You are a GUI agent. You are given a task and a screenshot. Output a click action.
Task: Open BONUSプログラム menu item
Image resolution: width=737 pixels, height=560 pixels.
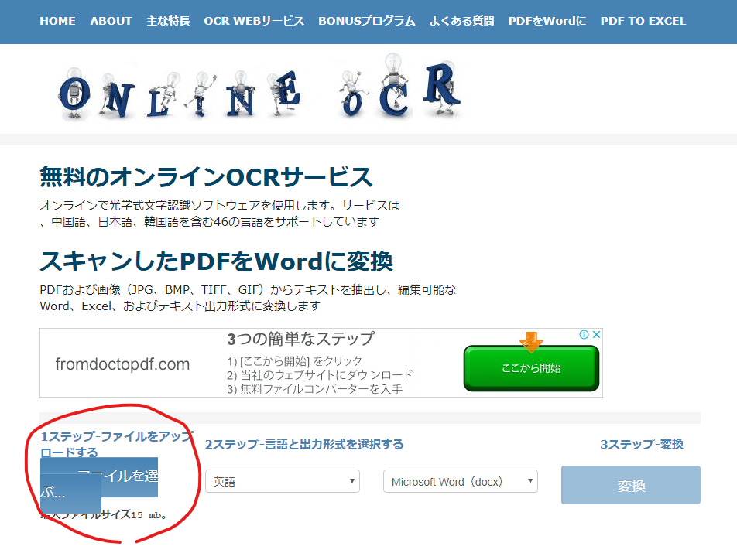click(367, 21)
